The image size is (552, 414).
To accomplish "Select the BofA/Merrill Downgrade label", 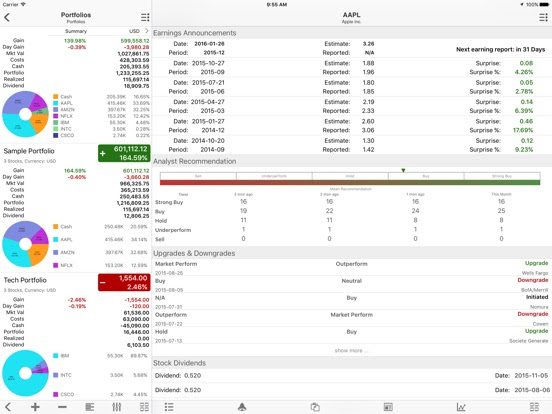I will 533,280.
